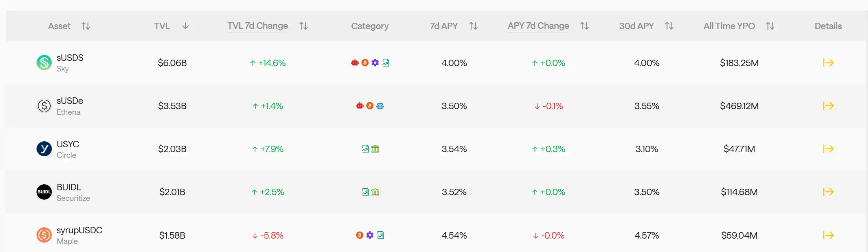Click the scales icon in sUSDe category
868x252 pixels.
[x=380, y=106]
